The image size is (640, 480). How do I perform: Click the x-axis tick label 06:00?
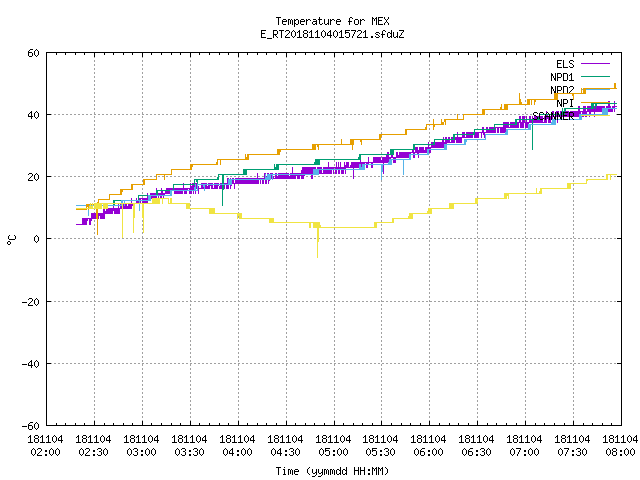click(x=428, y=453)
